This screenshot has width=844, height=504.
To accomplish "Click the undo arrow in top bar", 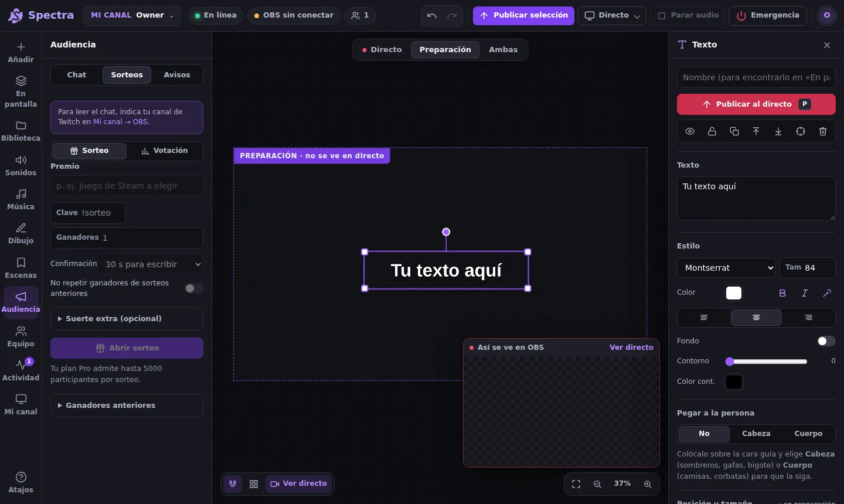I will point(432,16).
